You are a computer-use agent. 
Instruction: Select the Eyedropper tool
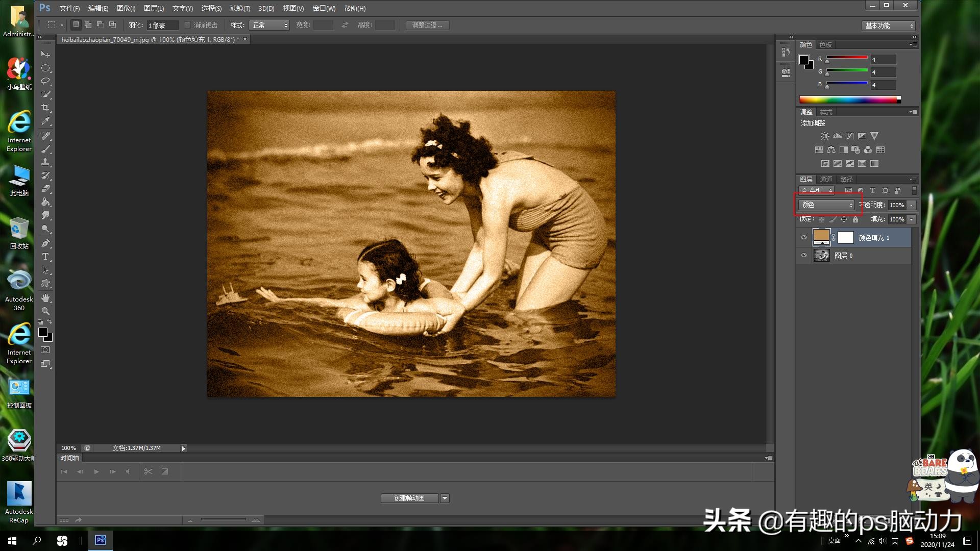click(45, 121)
